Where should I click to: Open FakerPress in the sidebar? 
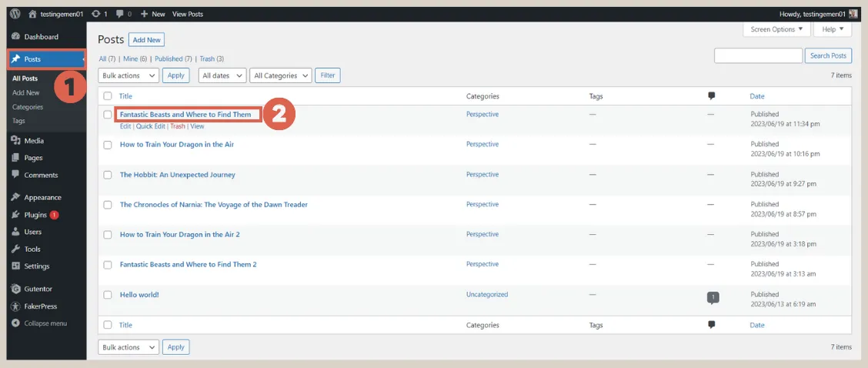click(x=41, y=306)
